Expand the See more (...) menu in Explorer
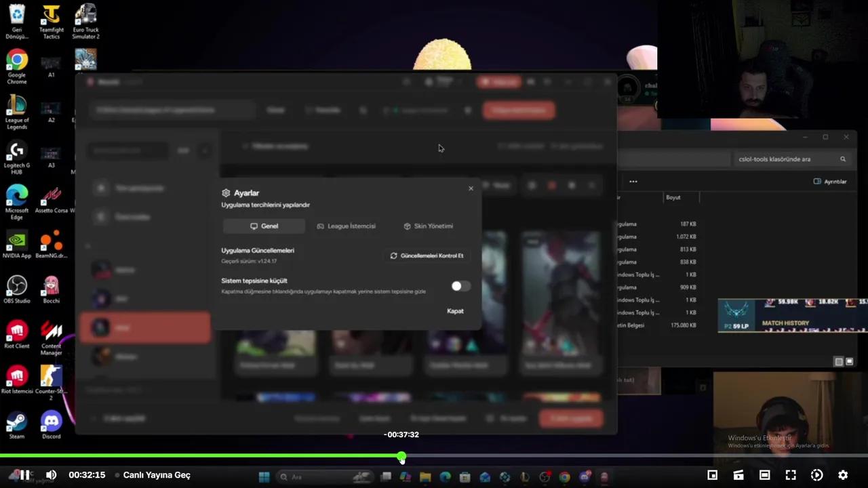 pos(633,181)
